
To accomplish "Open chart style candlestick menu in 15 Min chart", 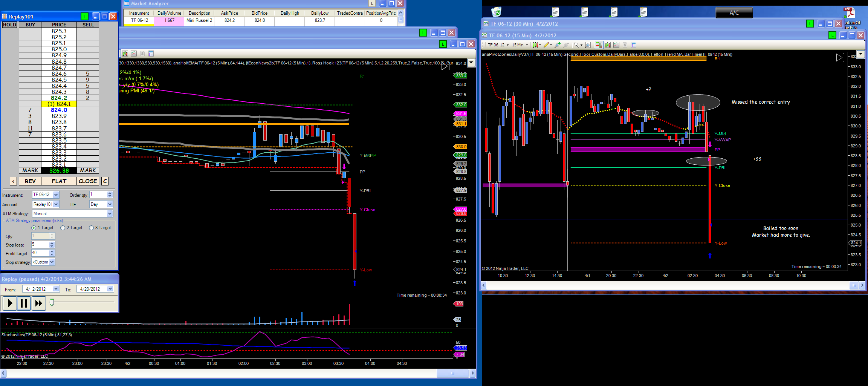I will 536,45.
